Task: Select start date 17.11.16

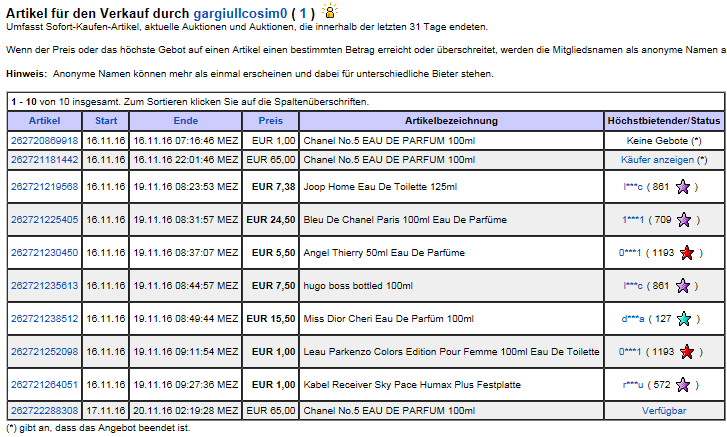Action: [x=106, y=411]
